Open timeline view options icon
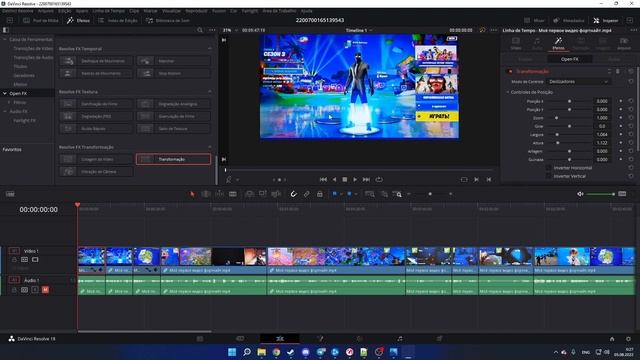640x360 pixels. coord(10,194)
